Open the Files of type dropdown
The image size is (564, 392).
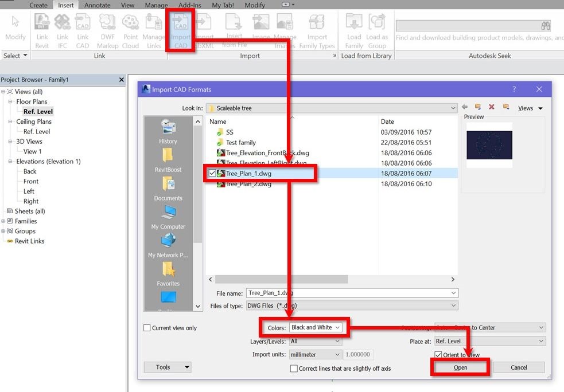(x=454, y=305)
